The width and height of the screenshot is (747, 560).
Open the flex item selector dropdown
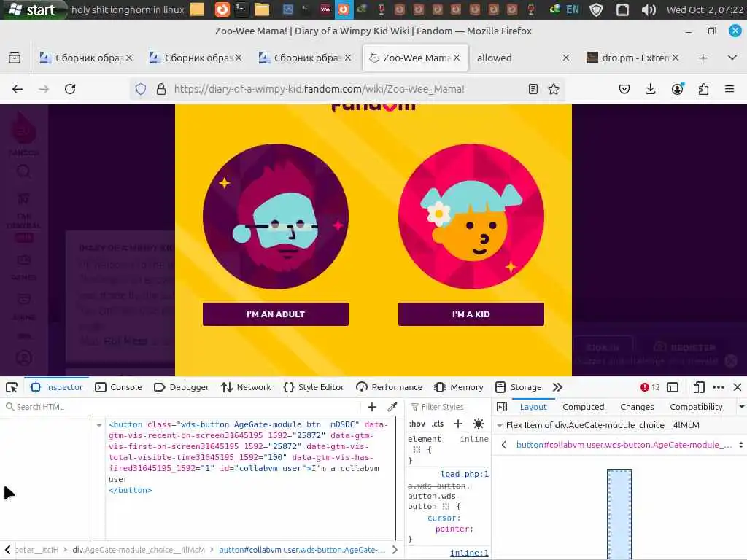pyautogui.click(x=741, y=445)
